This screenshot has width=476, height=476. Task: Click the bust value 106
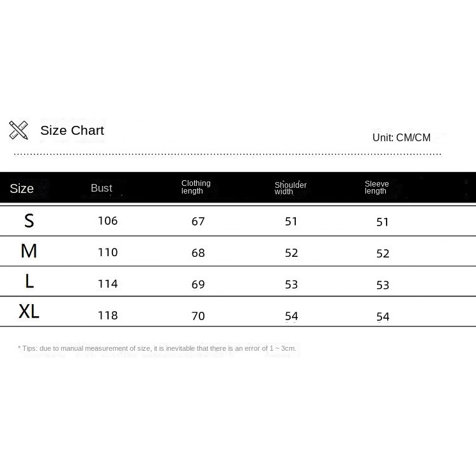pos(107,220)
